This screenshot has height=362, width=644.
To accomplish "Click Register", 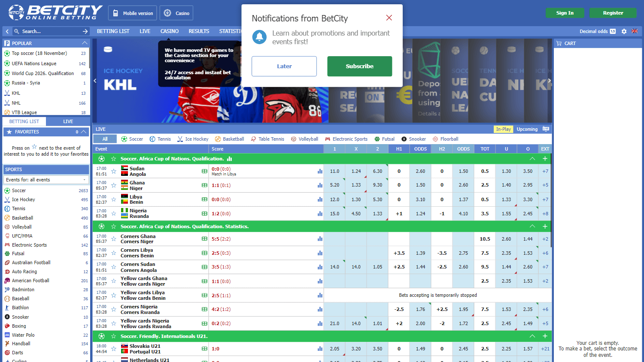I will pos(613,13).
